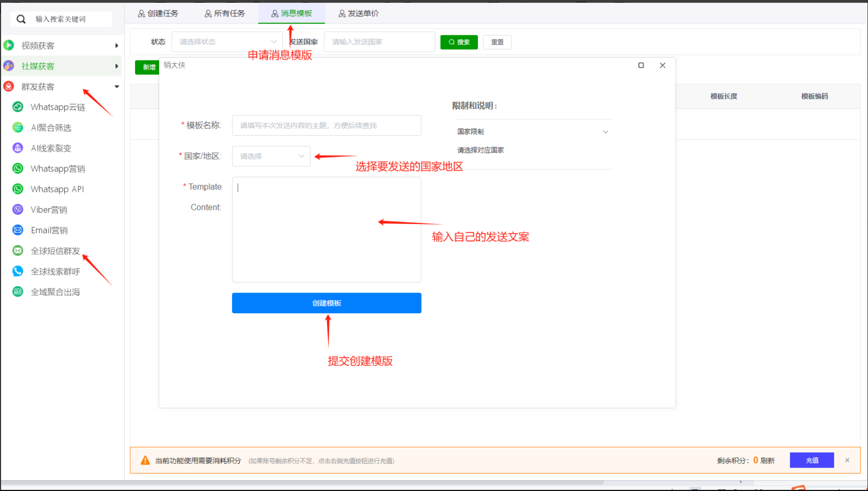The image size is (868, 491).
Task: Click into the Template Content textarea
Action: [x=326, y=229]
